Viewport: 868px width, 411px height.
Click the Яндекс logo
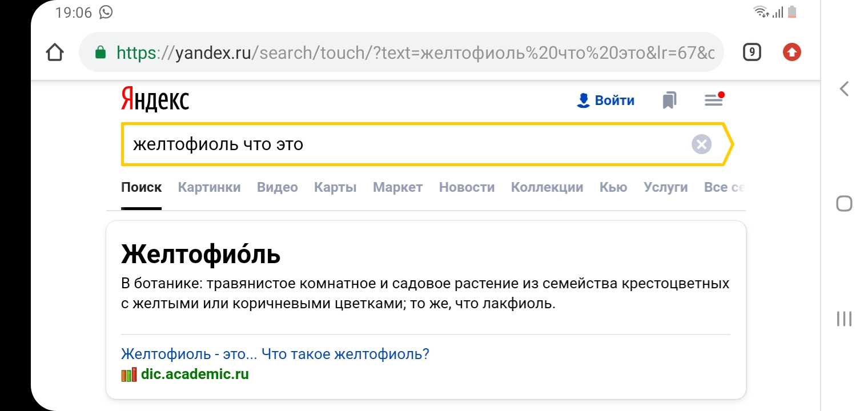click(155, 100)
